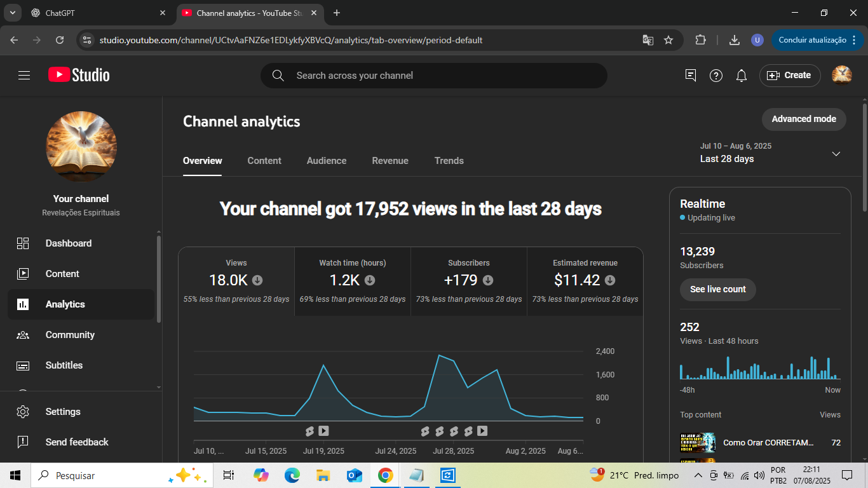Open the Windows notification center icon

tap(846, 475)
